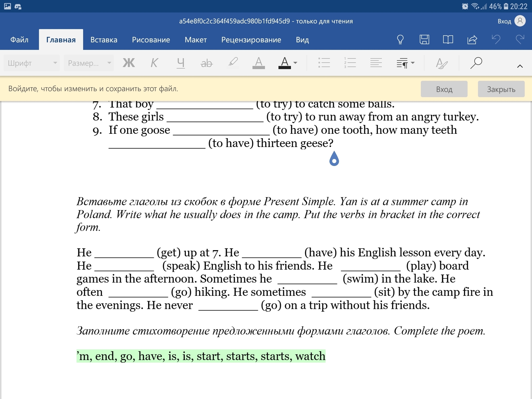The height and width of the screenshot is (399, 532).
Task: Apply bulleted list formatting
Action: [324, 63]
